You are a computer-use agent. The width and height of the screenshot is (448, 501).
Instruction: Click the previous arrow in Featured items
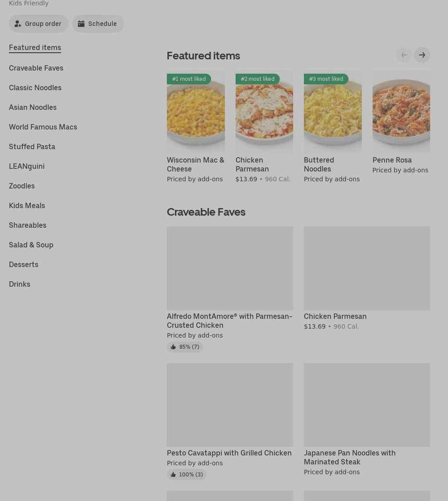click(x=404, y=55)
